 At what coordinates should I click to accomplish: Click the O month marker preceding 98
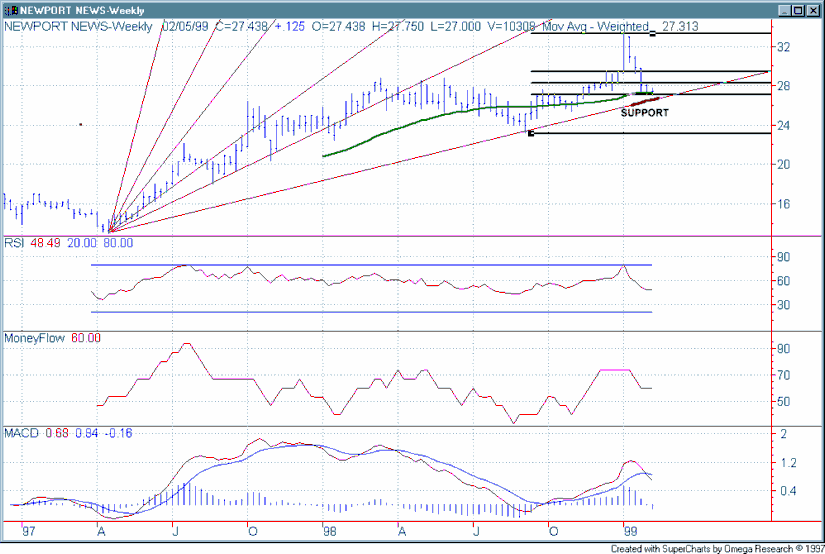click(253, 531)
